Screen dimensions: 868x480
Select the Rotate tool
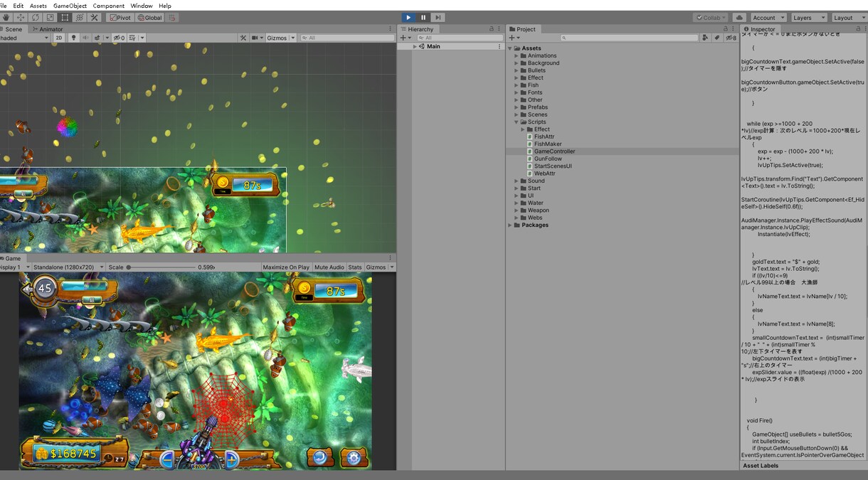pyautogui.click(x=35, y=17)
